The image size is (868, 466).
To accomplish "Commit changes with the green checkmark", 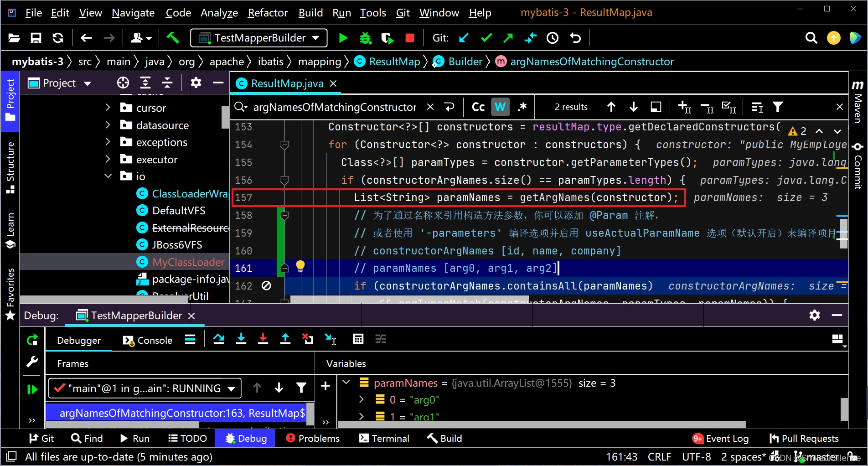I will point(486,38).
